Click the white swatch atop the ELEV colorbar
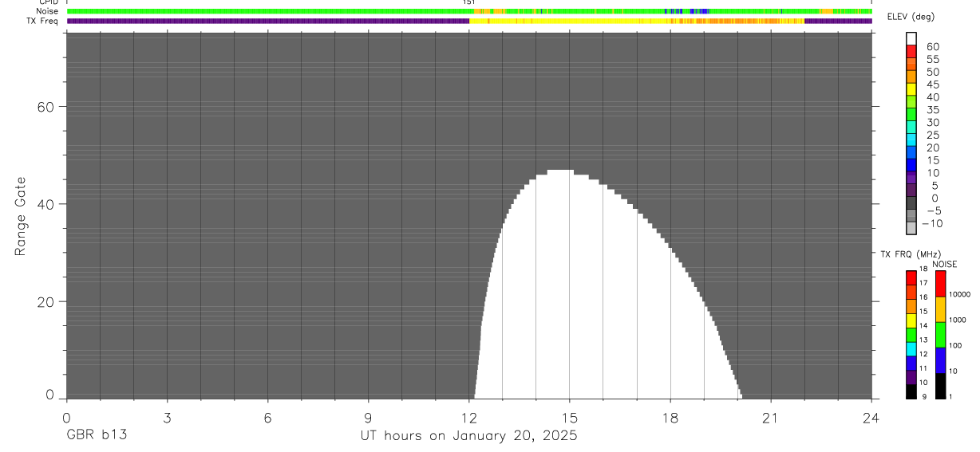 911,38
